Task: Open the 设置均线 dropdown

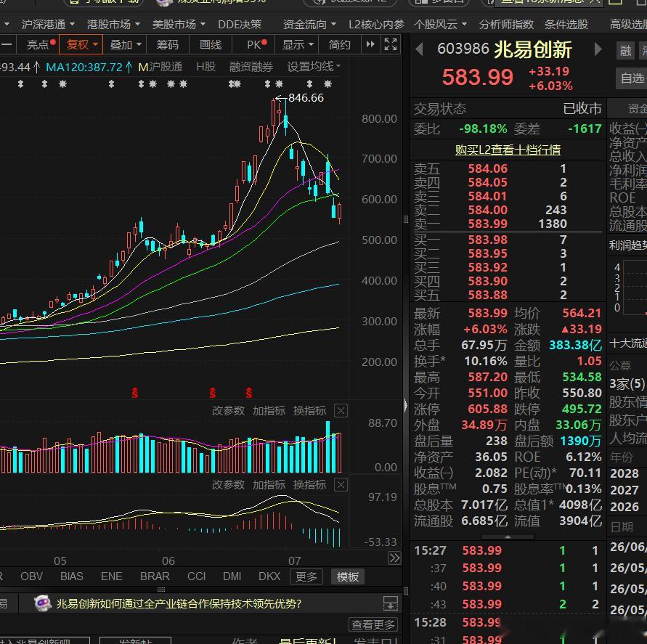Action: tap(314, 66)
